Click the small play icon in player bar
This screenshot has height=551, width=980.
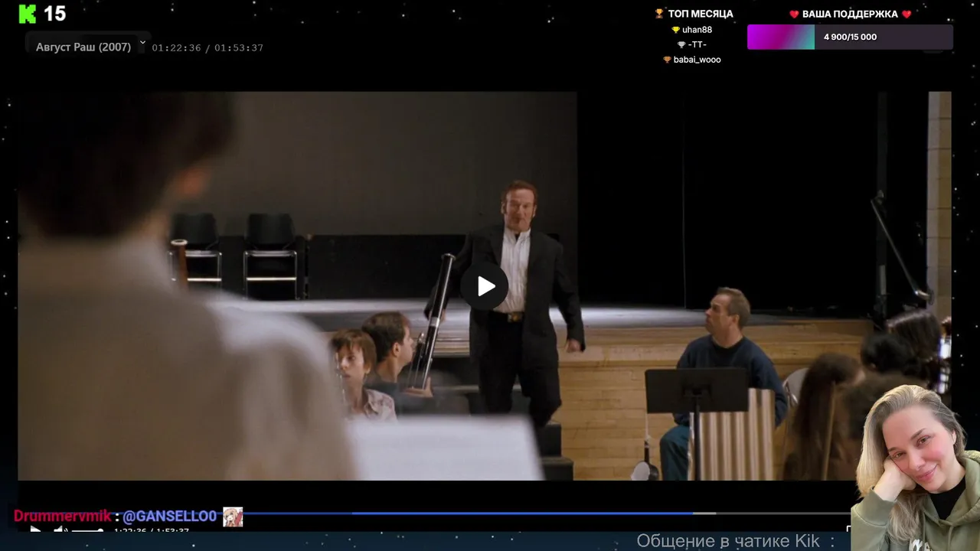coord(35,529)
